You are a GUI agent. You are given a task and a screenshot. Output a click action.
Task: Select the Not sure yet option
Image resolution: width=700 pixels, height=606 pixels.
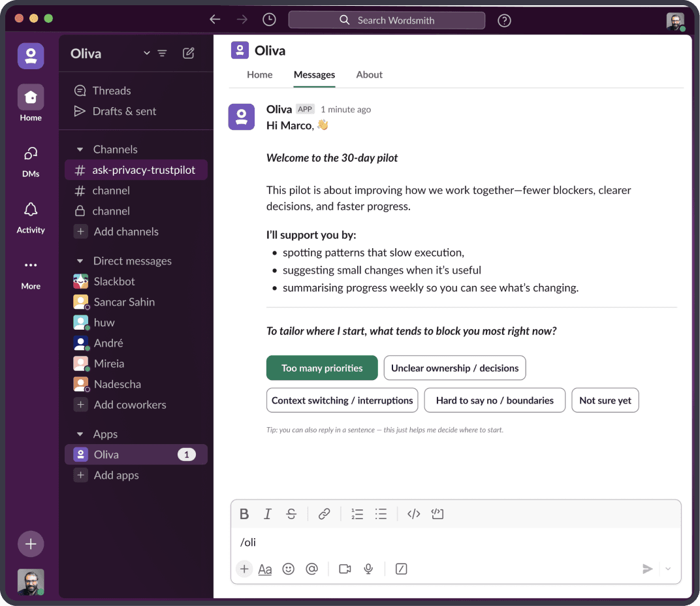coord(605,400)
